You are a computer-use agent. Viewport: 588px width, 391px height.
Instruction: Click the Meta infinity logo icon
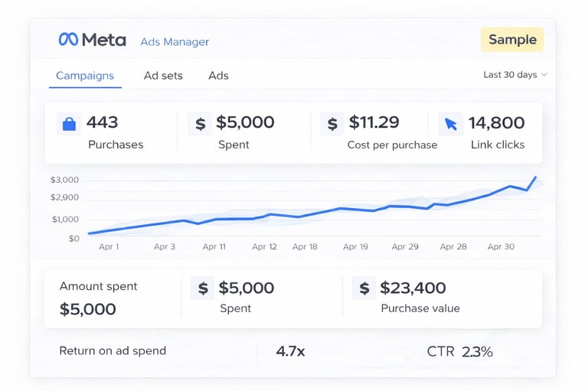click(x=68, y=40)
